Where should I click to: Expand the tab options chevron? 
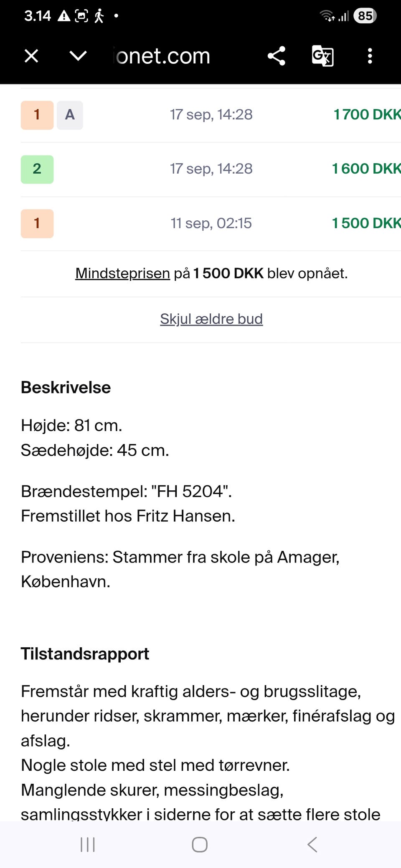tap(78, 56)
